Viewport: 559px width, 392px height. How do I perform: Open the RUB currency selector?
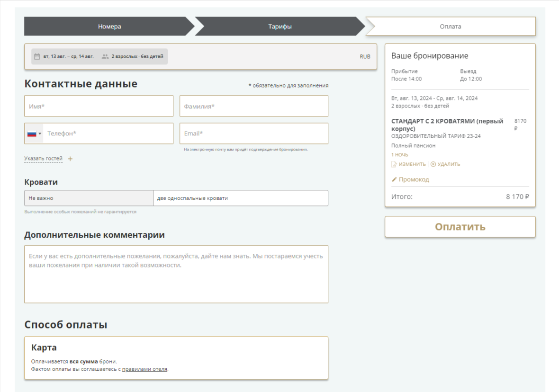click(x=365, y=56)
